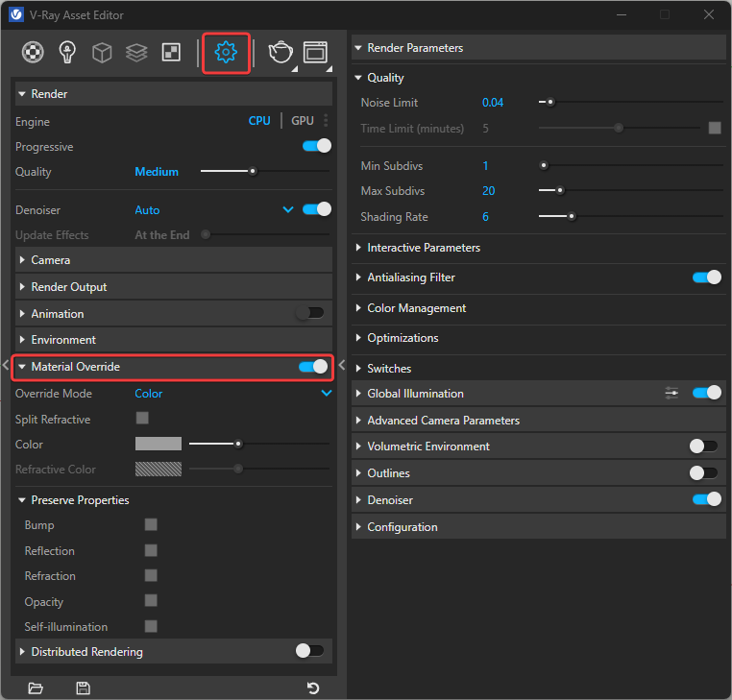Open the Lights category icon

pyautogui.click(x=67, y=53)
